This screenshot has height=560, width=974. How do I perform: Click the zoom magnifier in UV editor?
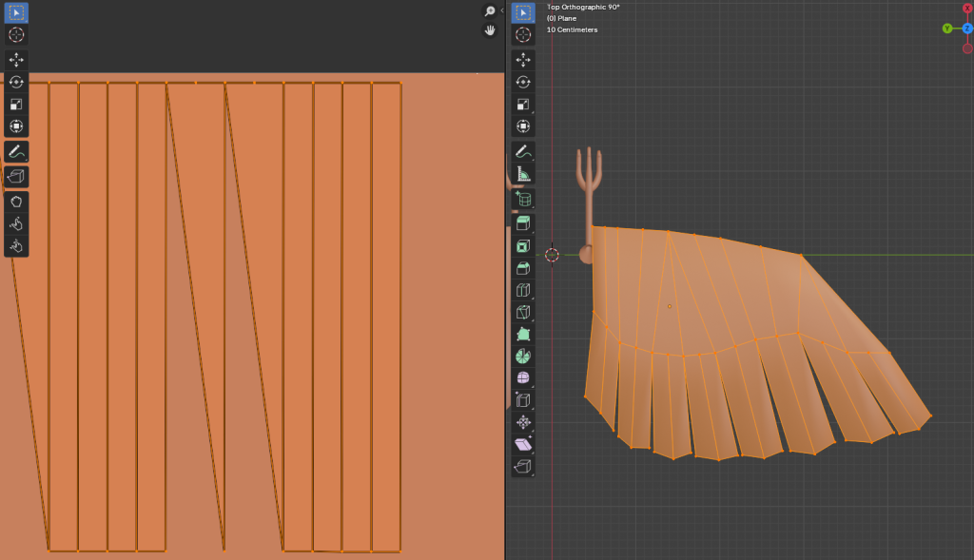[490, 11]
